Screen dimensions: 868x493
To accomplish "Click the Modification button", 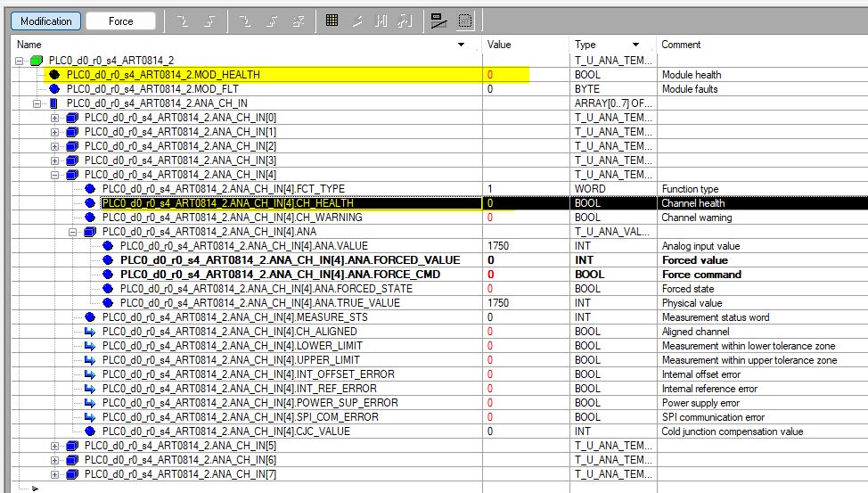I will [46, 21].
